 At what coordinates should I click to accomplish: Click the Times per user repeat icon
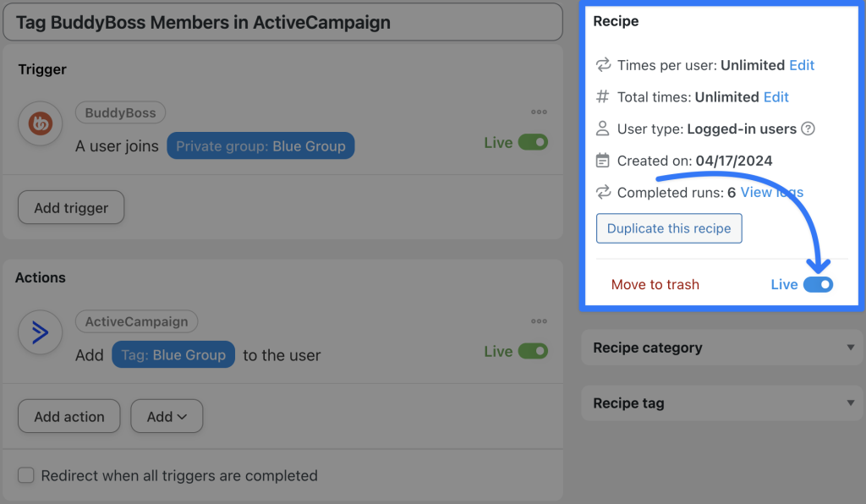coord(603,65)
